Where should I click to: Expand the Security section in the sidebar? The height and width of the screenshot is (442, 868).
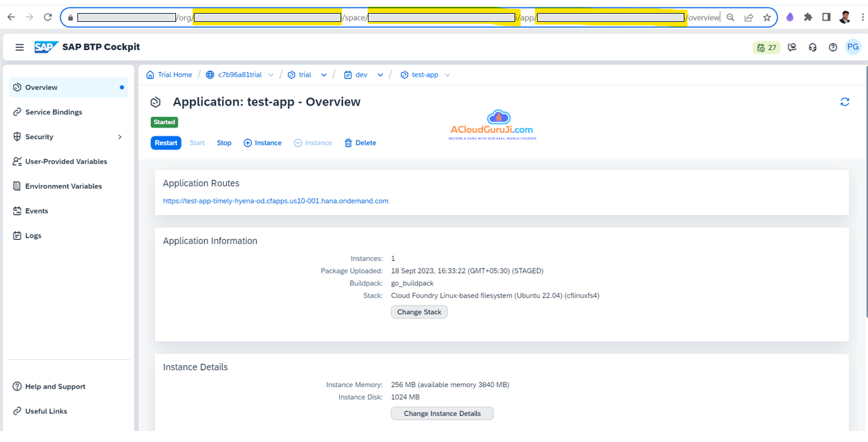coord(120,137)
